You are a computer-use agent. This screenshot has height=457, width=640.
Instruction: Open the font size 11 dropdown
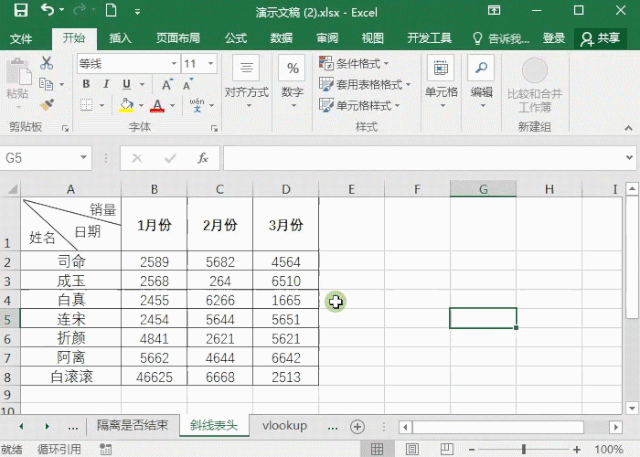click(211, 64)
